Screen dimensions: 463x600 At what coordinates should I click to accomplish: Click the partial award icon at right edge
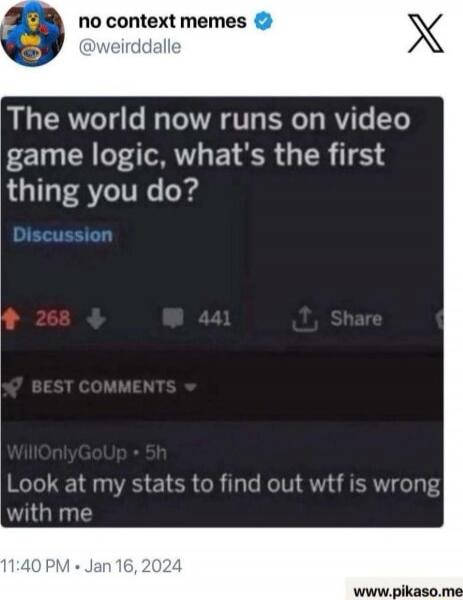(x=440, y=319)
